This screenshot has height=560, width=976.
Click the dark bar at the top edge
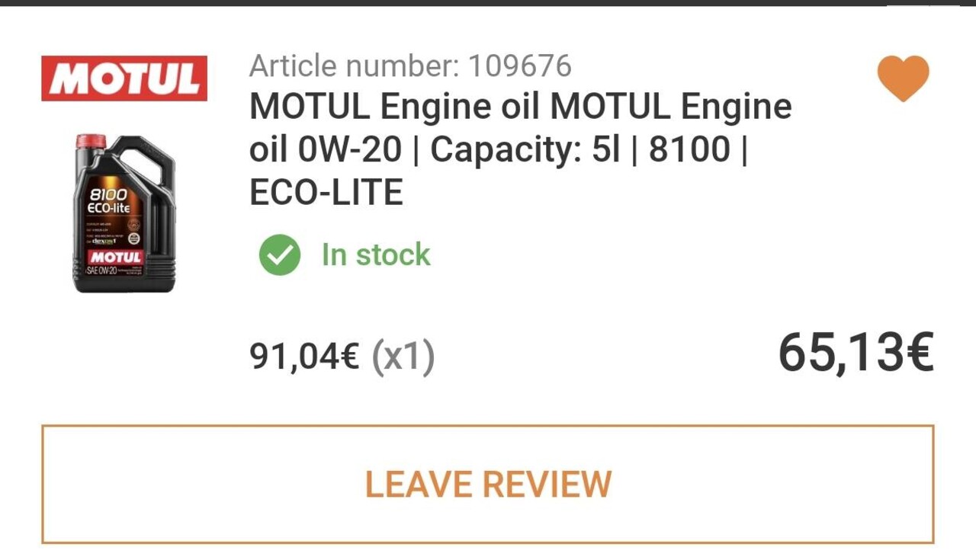point(488,3)
